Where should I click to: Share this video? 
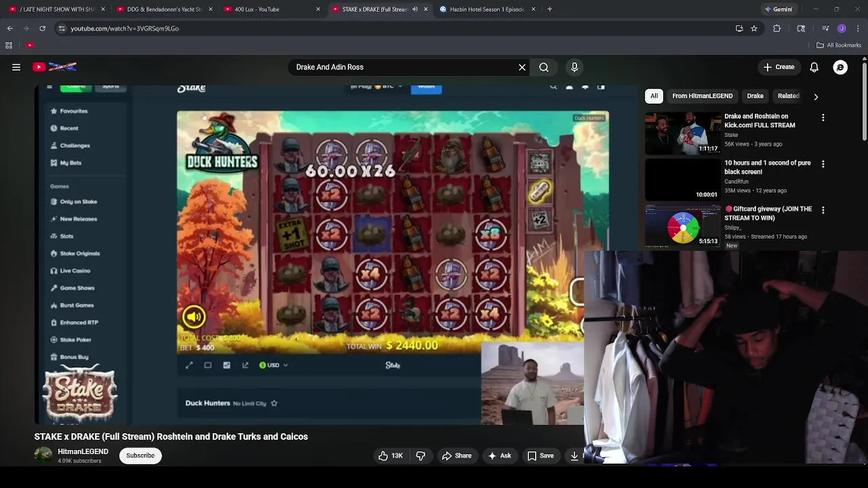456,455
